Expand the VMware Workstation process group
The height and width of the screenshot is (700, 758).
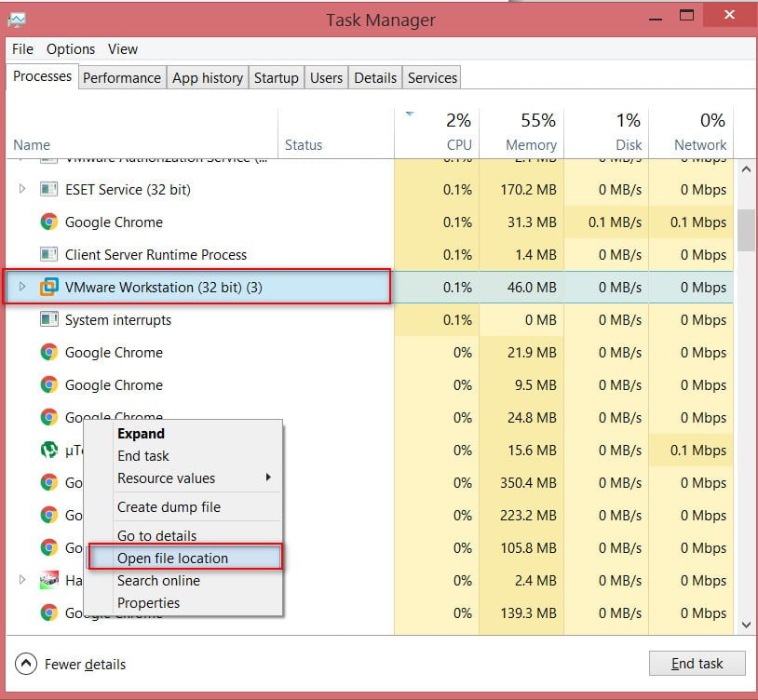click(x=22, y=287)
